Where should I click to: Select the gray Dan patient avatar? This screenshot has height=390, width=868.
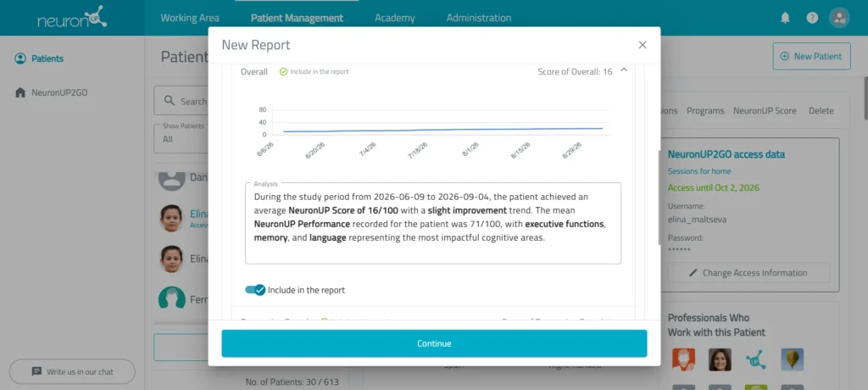pyautogui.click(x=171, y=181)
